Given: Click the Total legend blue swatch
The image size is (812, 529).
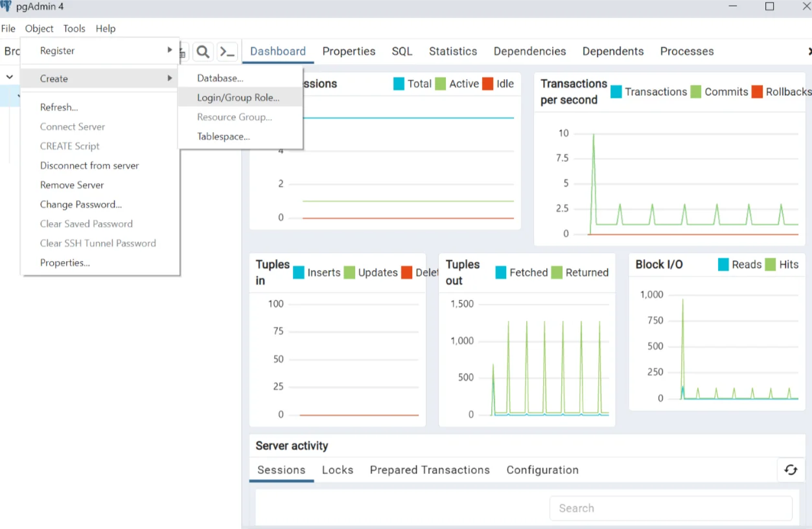Looking at the screenshot, I should pos(399,84).
